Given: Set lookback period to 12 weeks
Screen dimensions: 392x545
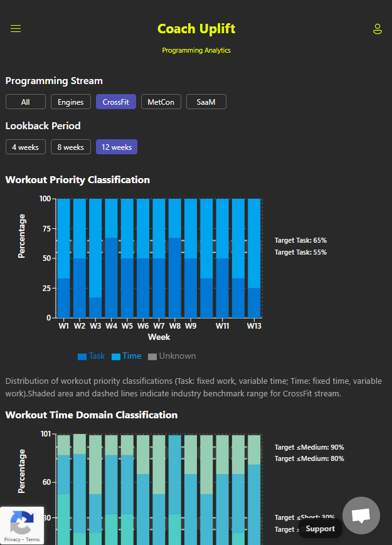Looking at the screenshot, I should [117, 147].
